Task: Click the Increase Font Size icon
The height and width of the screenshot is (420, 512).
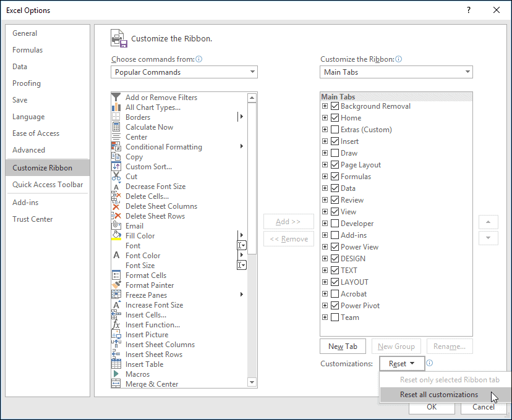Action: [116, 305]
